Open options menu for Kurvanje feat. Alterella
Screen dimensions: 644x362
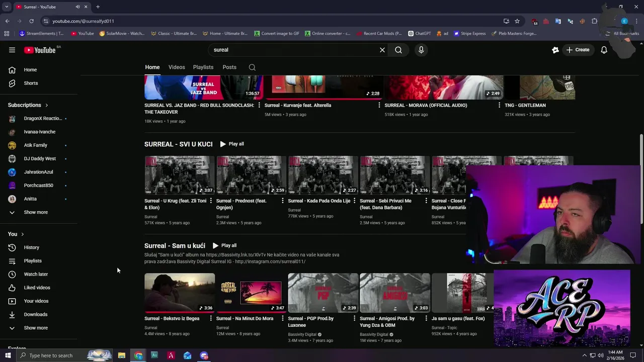tap(379, 106)
